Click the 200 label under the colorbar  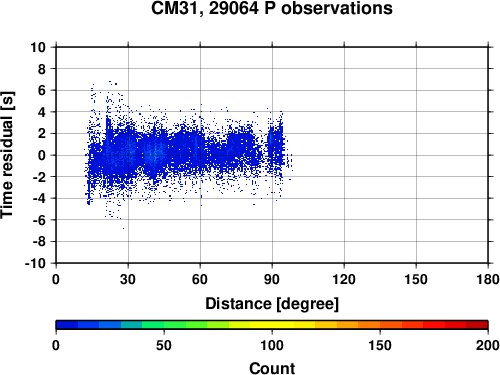(488, 345)
